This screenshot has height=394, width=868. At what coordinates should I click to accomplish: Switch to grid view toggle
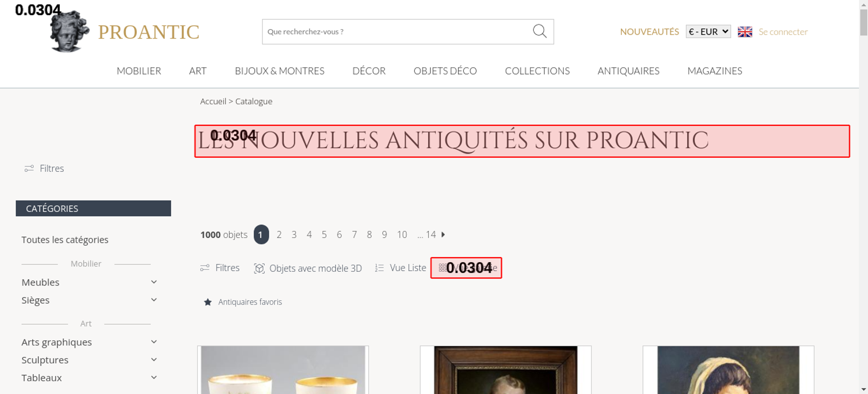[x=466, y=268]
